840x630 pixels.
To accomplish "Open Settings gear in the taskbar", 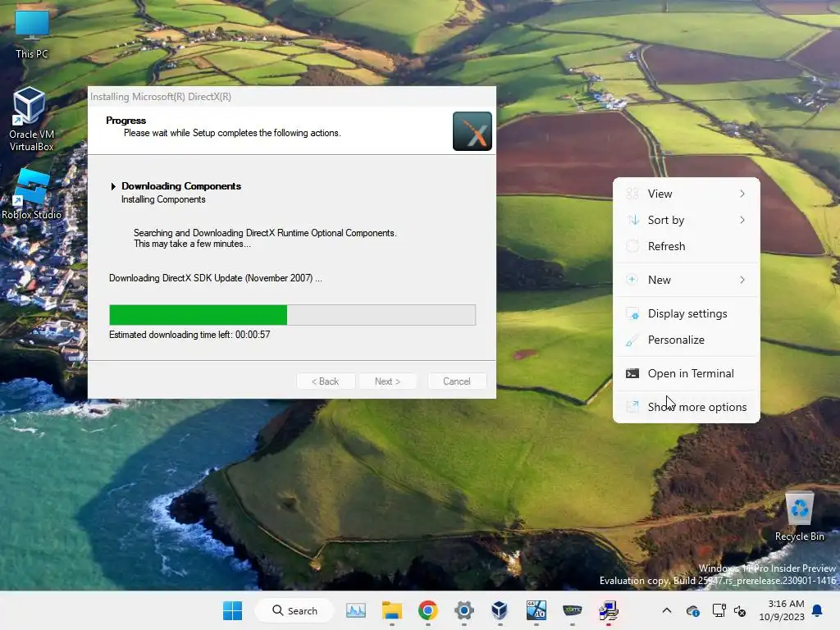I will click(464, 610).
